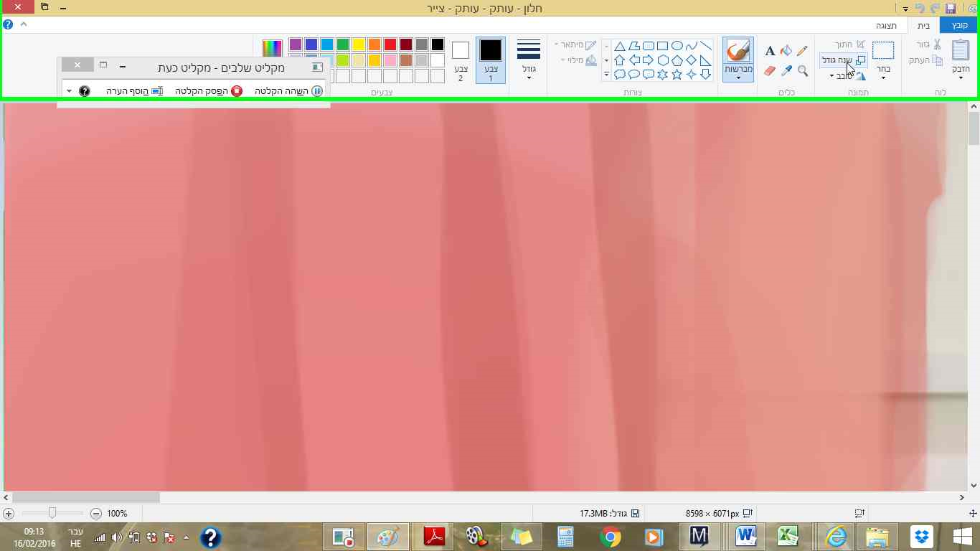The image size is (980, 551).
Task: Select the rectangular selection (בחר) tool
Action: point(883,50)
